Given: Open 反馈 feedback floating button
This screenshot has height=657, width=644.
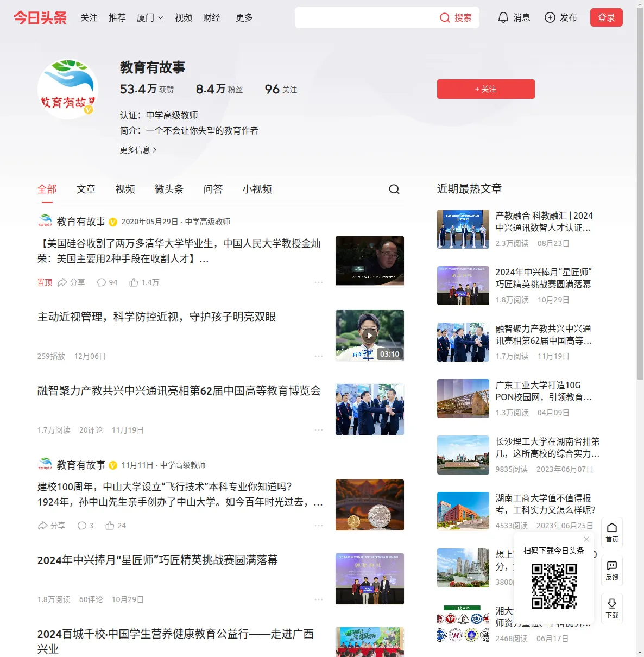Looking at the screenshot, I should pos(612,571).
